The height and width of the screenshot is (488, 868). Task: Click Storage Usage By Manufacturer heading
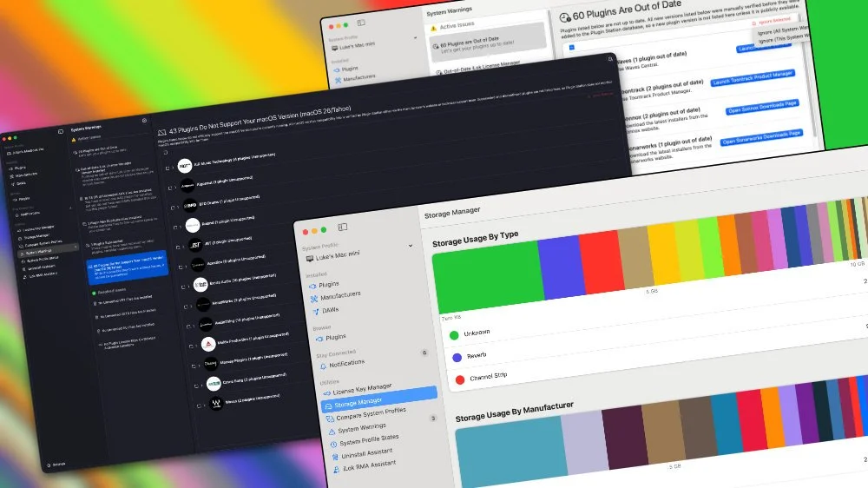click(514, 412)
